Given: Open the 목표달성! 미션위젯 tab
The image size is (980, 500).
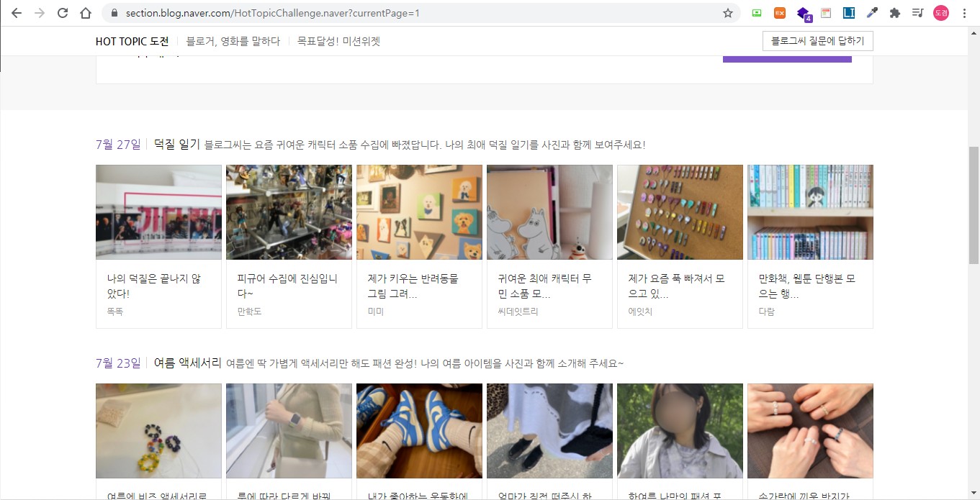Looking at the screenshot, I should (x=338, y=41).
